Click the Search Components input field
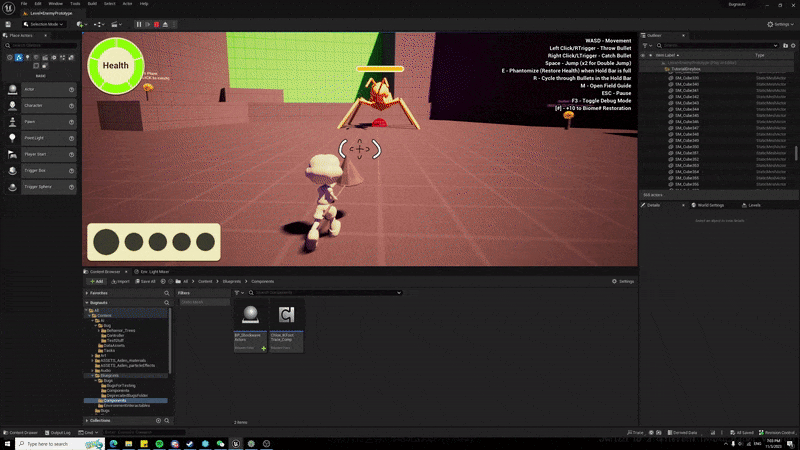 coord(325,293)
